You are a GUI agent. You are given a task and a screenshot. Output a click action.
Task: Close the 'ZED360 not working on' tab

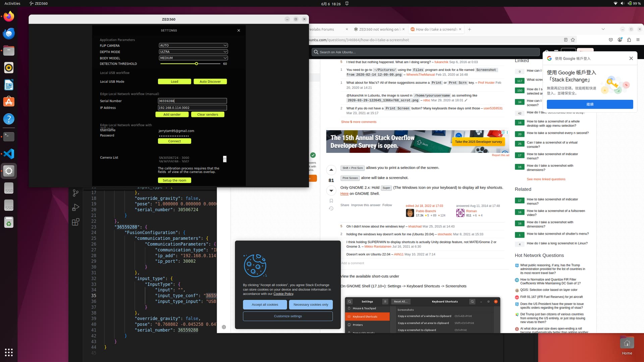coord(404,29)
